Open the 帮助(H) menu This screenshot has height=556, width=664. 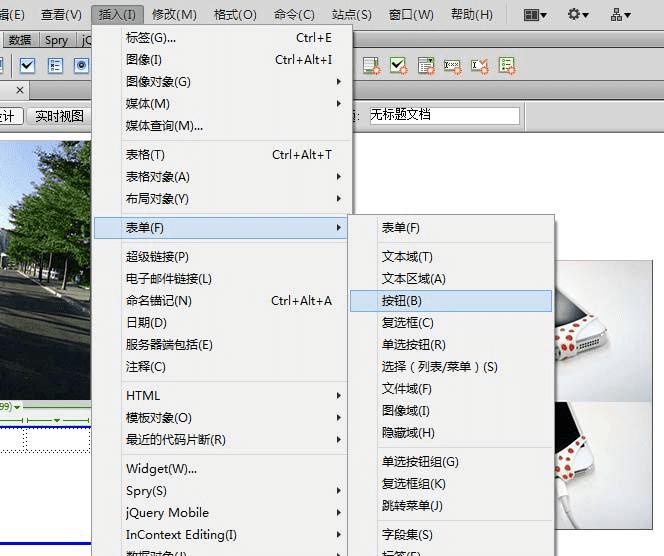pos(472,15)
